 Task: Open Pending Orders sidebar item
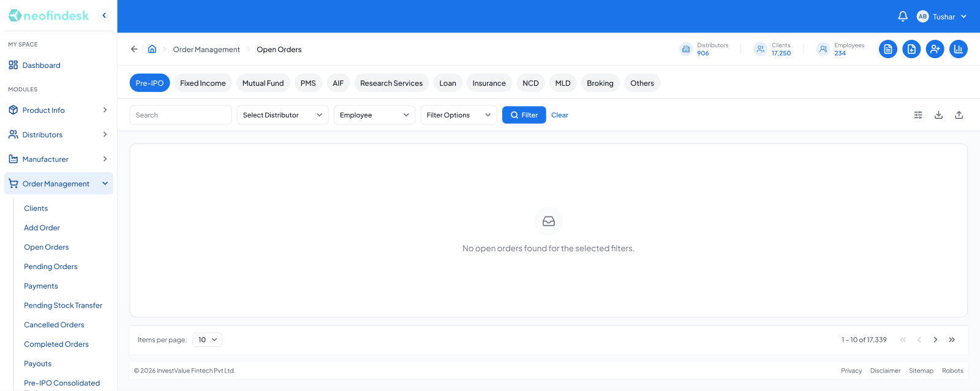point(51,267)
